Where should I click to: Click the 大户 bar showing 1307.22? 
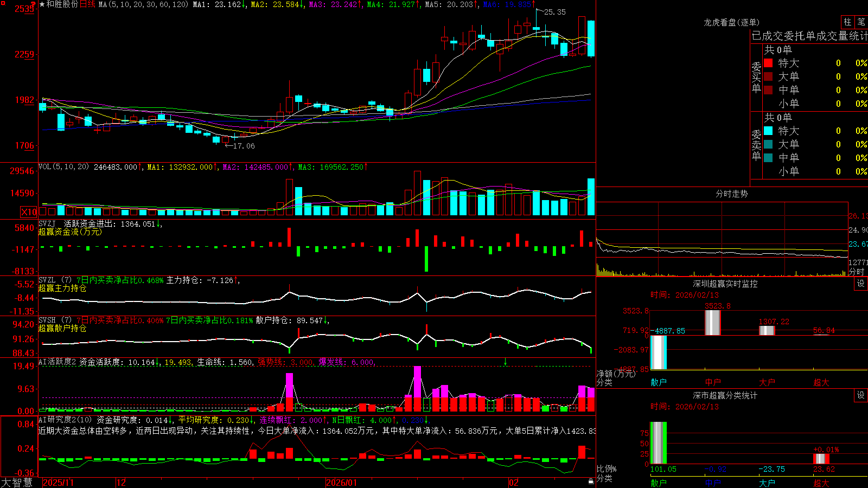click(767, 330)
